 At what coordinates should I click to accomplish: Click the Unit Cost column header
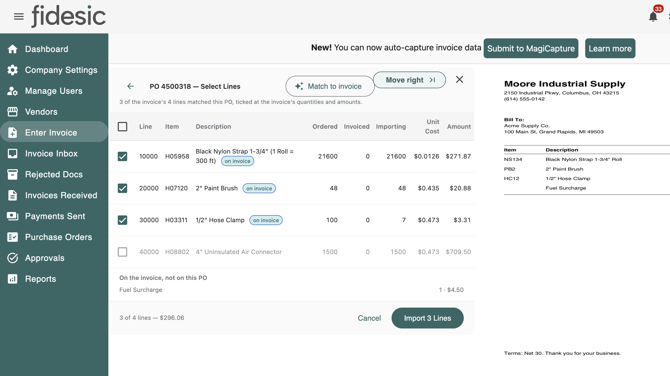click(432, 126)
